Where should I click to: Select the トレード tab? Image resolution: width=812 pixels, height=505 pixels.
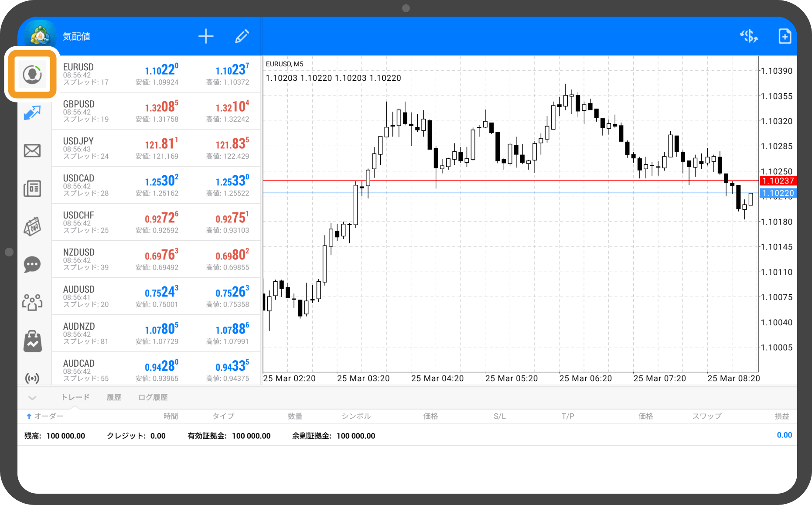click(75, 397)
